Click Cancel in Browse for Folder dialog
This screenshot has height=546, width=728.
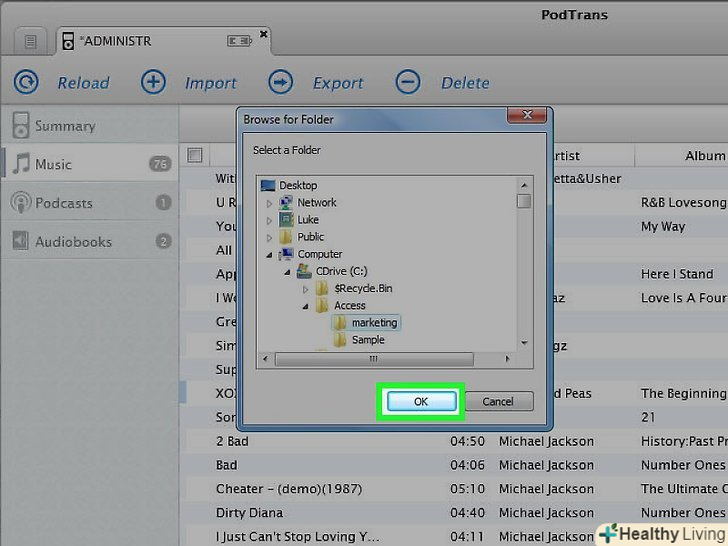click(499, 401)
